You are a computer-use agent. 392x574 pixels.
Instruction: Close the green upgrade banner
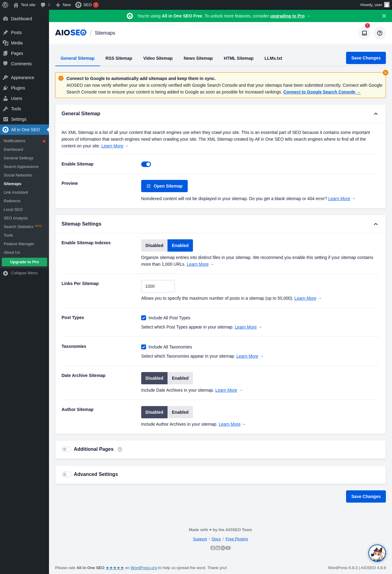(384, 16)
